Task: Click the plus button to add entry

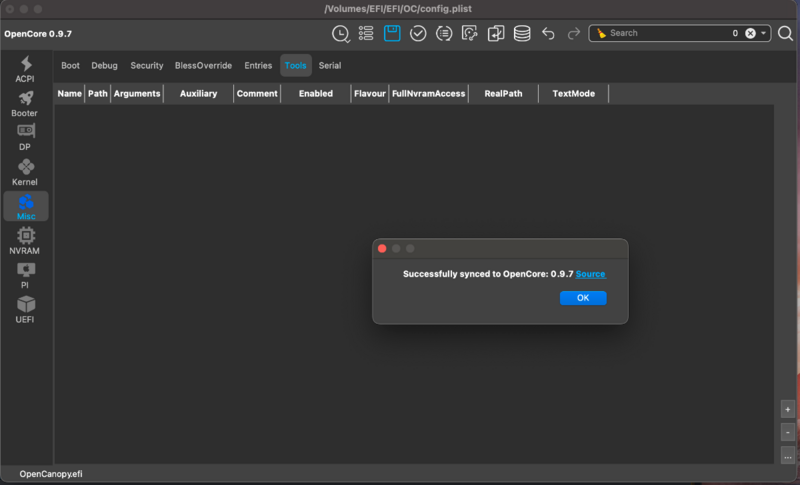Action: click(x=788, y=409)
